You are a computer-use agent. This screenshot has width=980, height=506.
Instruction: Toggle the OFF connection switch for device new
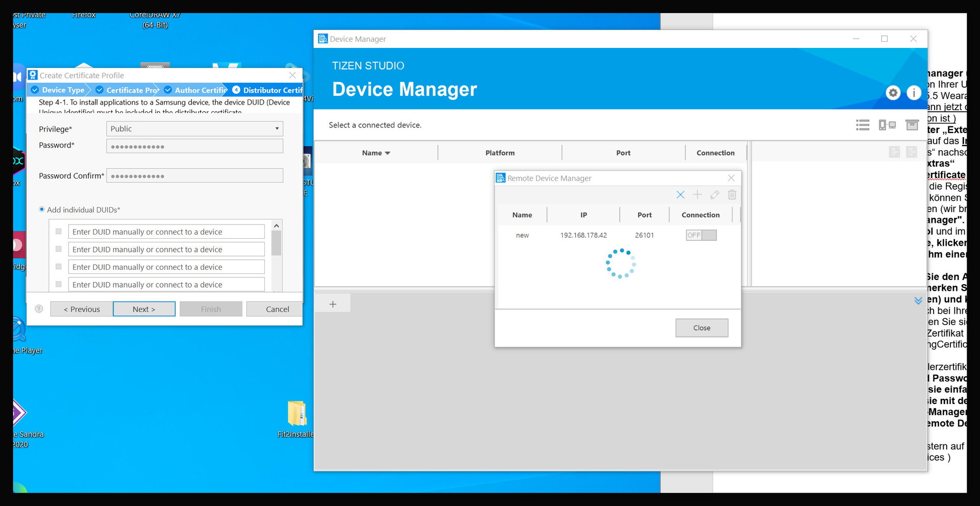click(x=701, y=235)
